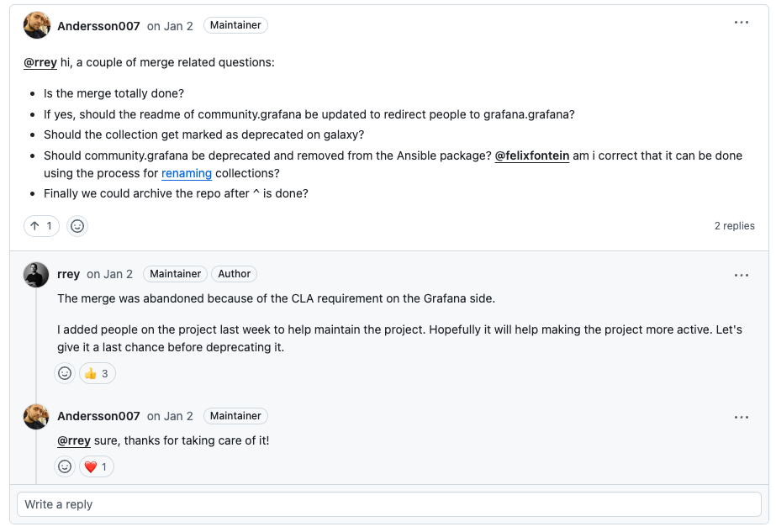Image resolution: width=776 pixels, height=532 pixels.
Task: Toggle the thumbs up reaction with 3 votes
Action: (x=98, y=373)
